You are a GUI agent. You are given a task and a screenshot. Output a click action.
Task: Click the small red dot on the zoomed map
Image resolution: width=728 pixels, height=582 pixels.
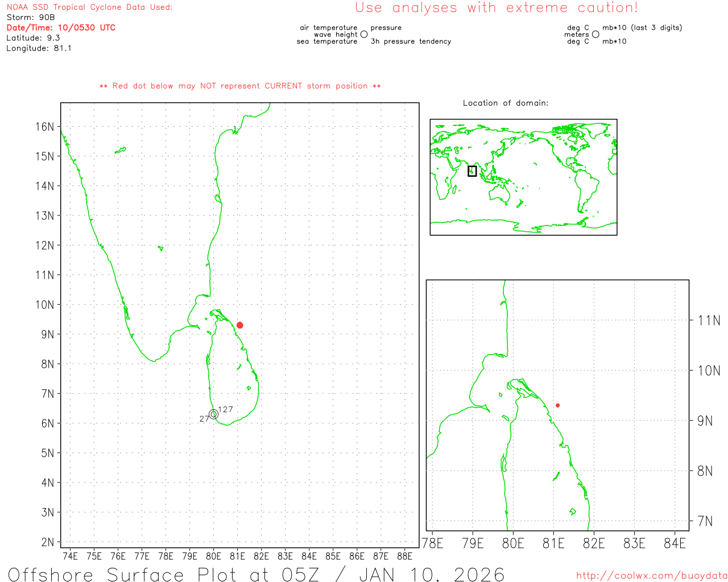(557, 405)
